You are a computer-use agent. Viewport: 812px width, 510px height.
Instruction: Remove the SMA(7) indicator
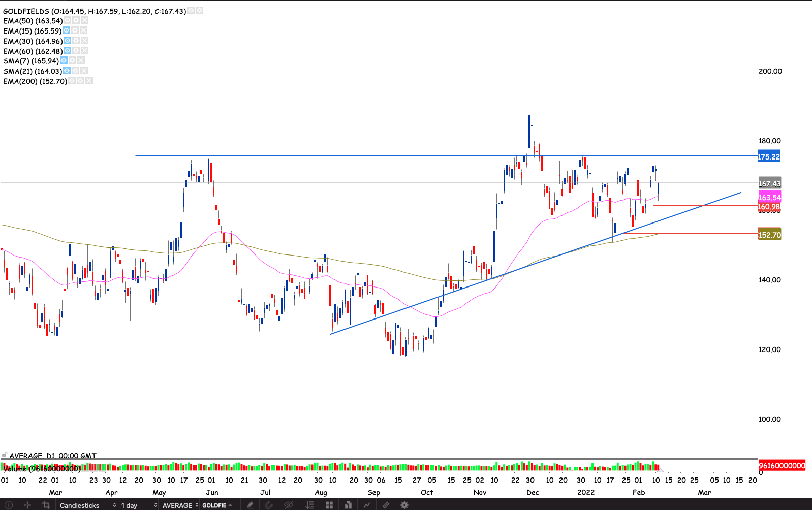[x=81, y=61]
